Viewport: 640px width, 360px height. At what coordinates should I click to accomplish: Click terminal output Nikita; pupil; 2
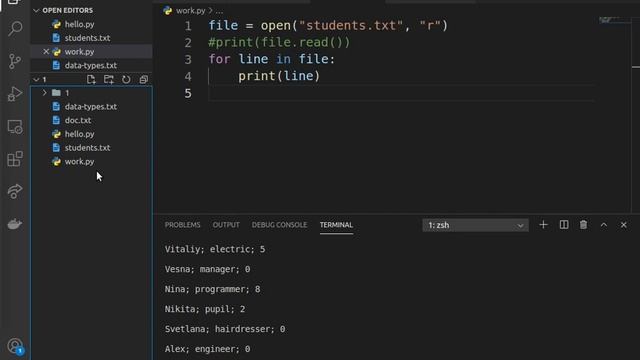pyautogui.click(x=205, y=309)
